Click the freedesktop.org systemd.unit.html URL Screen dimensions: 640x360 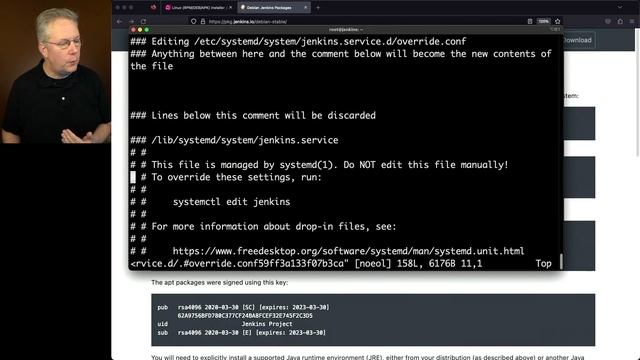pos(348,251)
